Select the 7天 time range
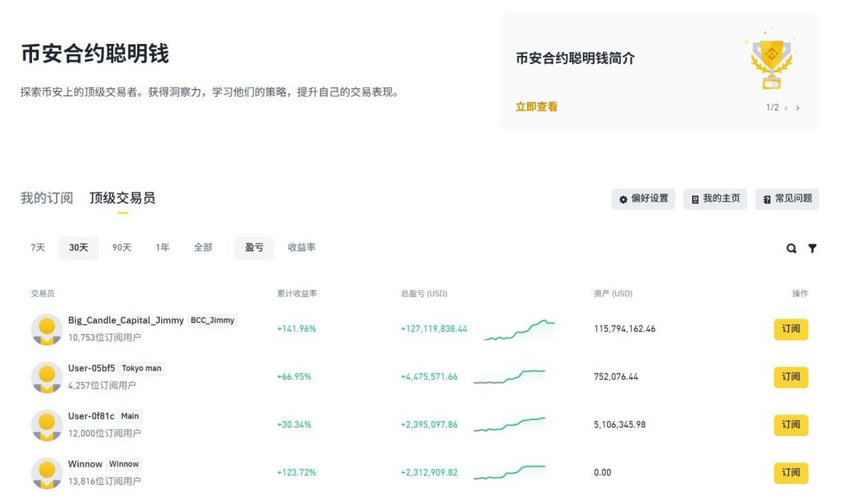 pos(38,248)
